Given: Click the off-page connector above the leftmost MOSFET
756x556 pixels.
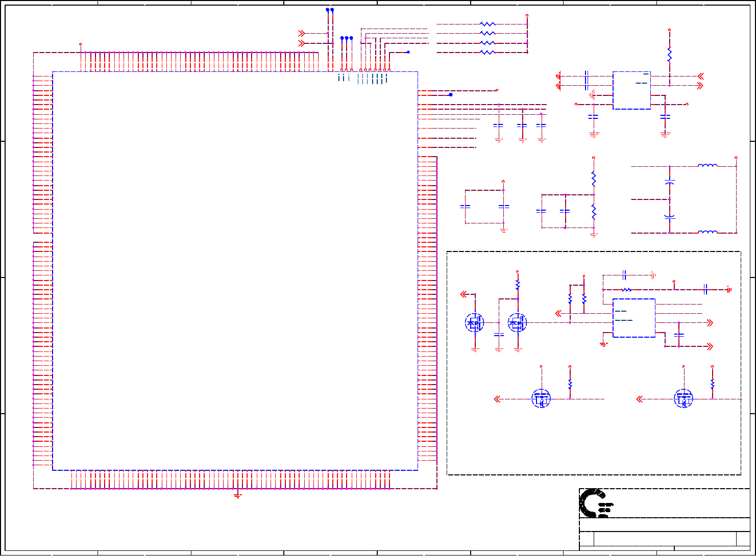Looking at the screenshot, I should [464, 294].
